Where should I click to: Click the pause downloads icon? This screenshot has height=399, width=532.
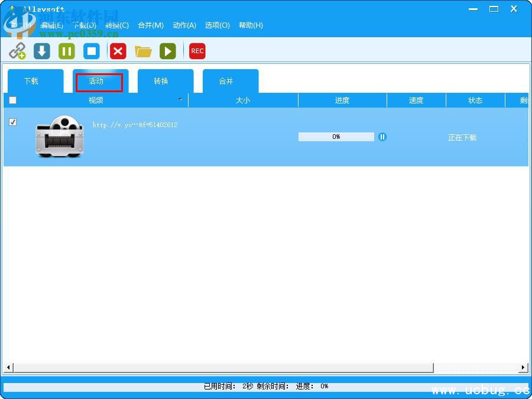pos(66,51)
